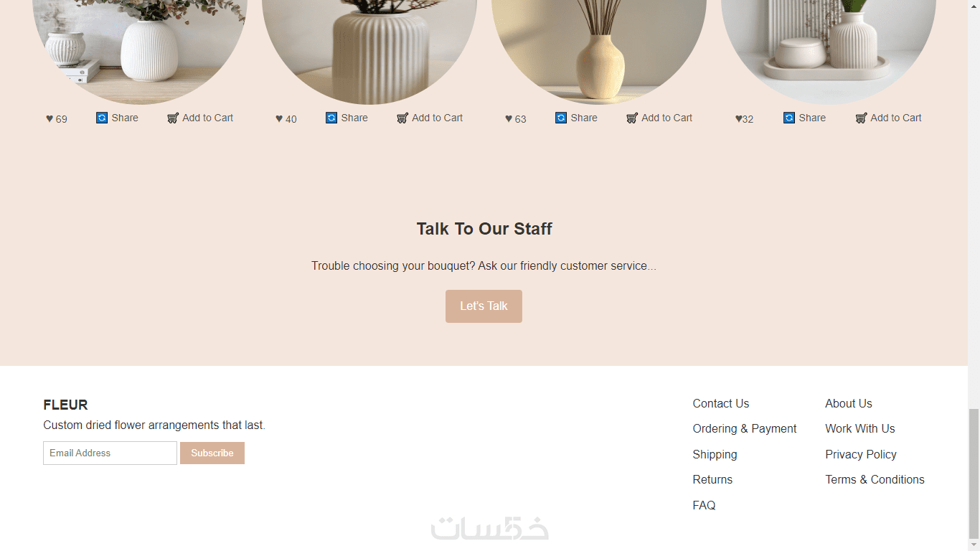Click the heart icon showing 69 likes
Viewport: 980px width, 551px height.
(x=50, y=119)
